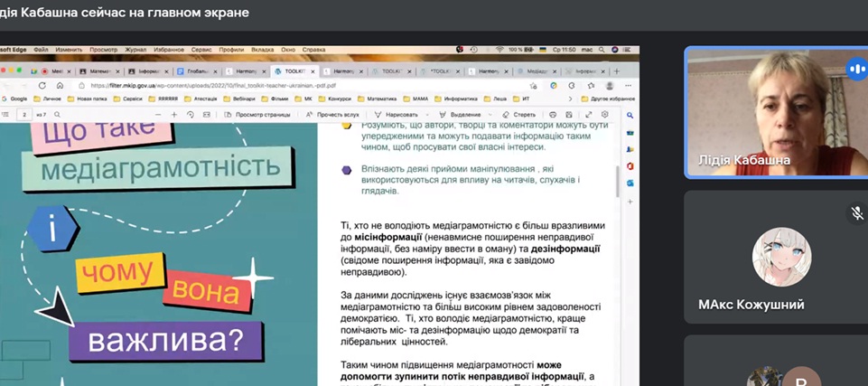Open the Edge profile avatar
This screenshot has width=868, height=386.
point(610,86)
